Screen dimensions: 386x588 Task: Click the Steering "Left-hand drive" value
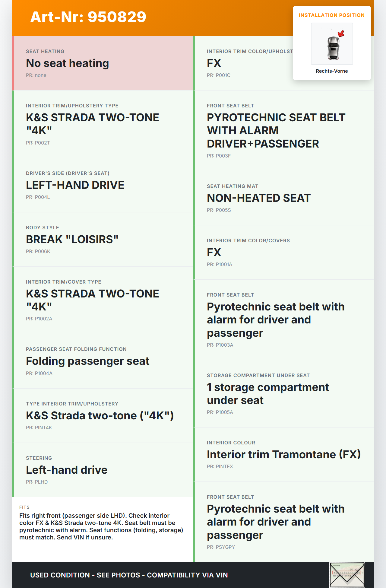click(67, 470)
